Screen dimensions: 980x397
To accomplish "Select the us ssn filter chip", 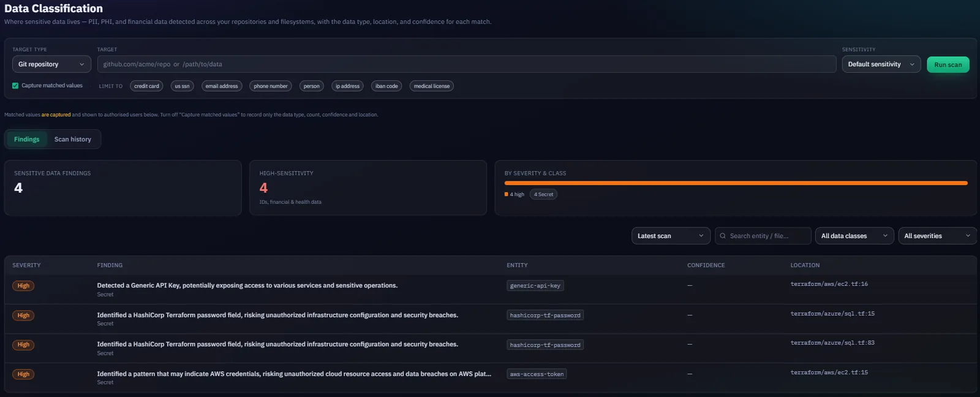I will tap(182, 86).
